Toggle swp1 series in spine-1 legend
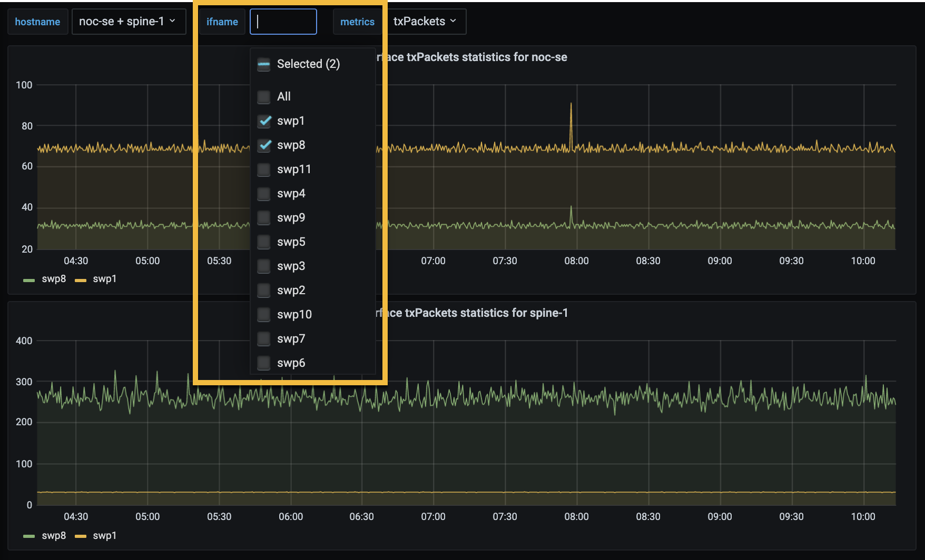 click(104, 536)
